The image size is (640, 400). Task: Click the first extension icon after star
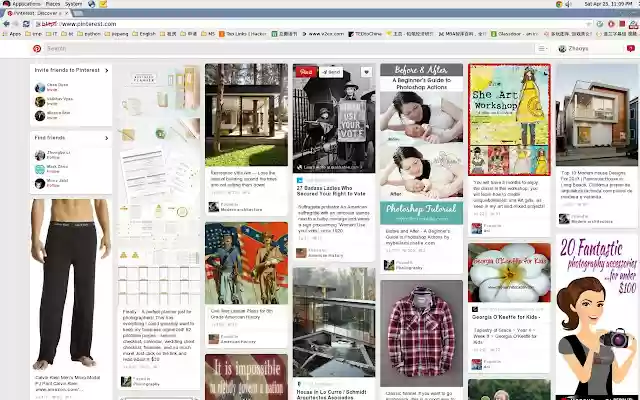click(x=600, y=24)
